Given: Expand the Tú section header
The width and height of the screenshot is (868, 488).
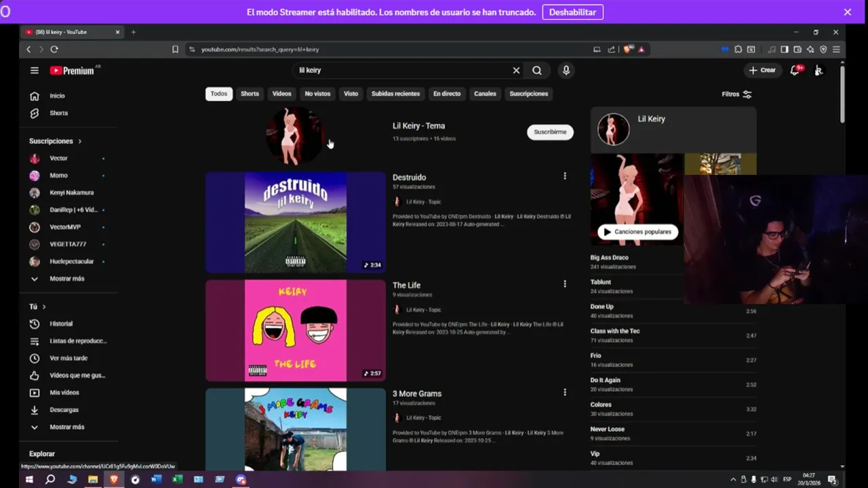Looking at the screenshot, I should coord(37,307).
